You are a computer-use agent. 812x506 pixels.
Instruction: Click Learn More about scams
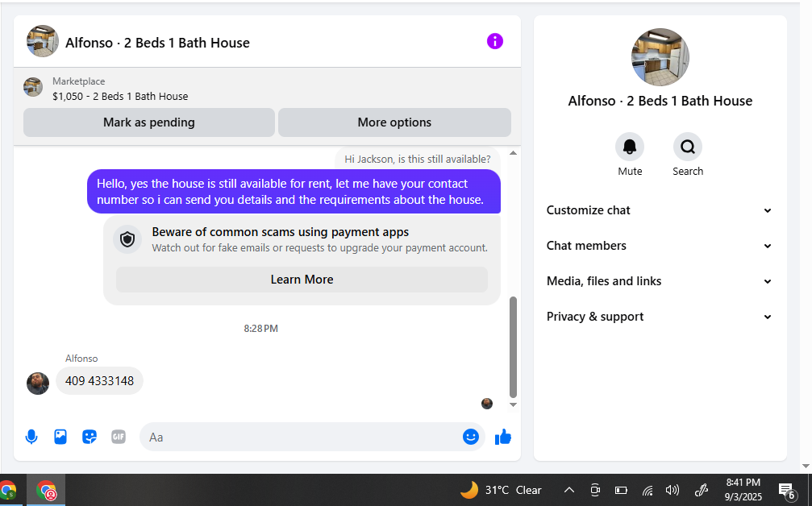pyautogui.click(x=302, y=280)
